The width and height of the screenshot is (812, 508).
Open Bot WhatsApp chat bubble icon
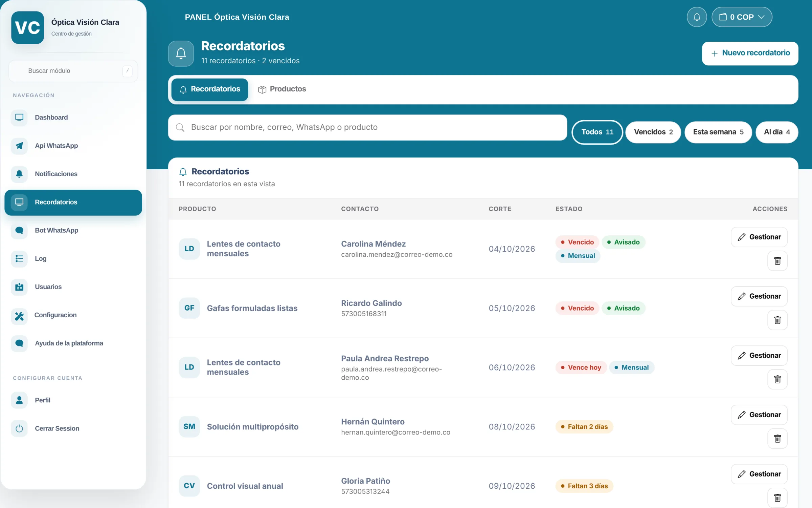19,231
